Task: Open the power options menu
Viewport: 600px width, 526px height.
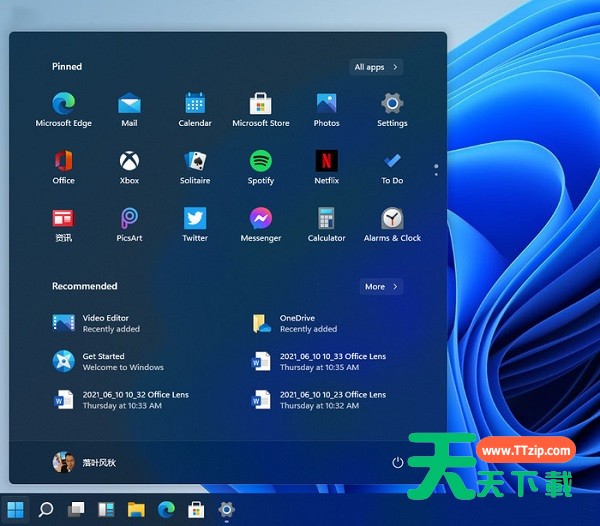Action: 398,463
